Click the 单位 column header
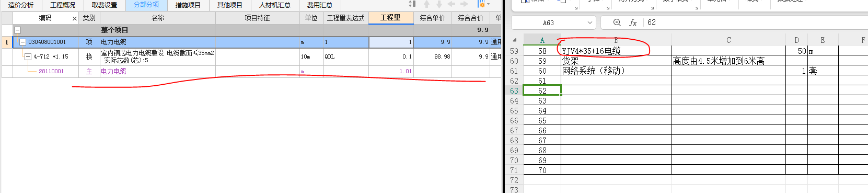868x193 pixels. [x=311, y=18]
